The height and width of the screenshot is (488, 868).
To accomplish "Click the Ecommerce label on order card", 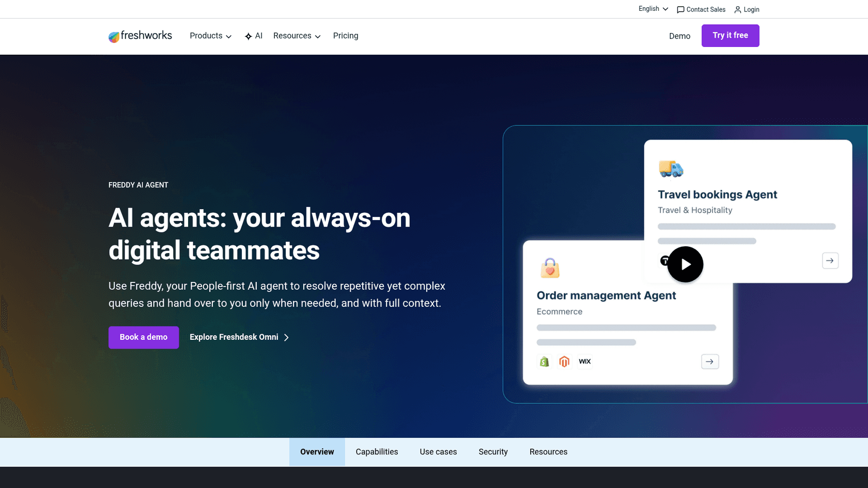I will pyautogui.click(x=560, y=312).
